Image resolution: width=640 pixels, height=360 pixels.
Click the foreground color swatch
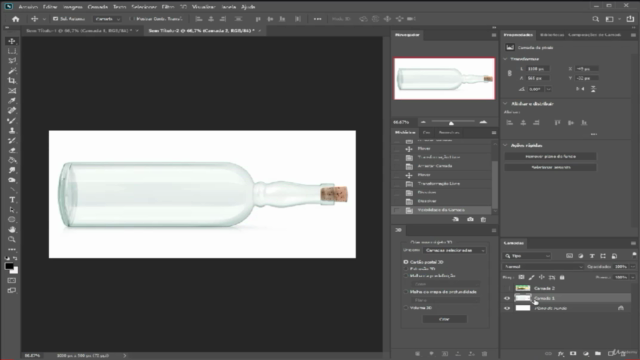tap(9, 266)
